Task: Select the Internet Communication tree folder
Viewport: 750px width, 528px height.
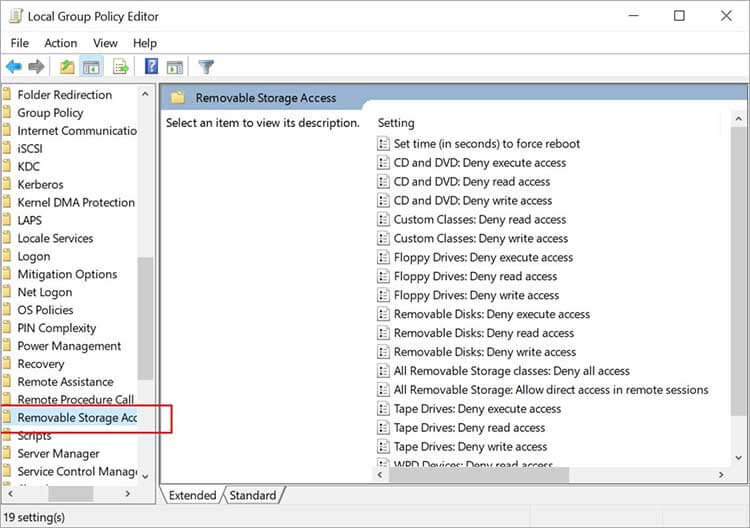Action: [77, 131]
